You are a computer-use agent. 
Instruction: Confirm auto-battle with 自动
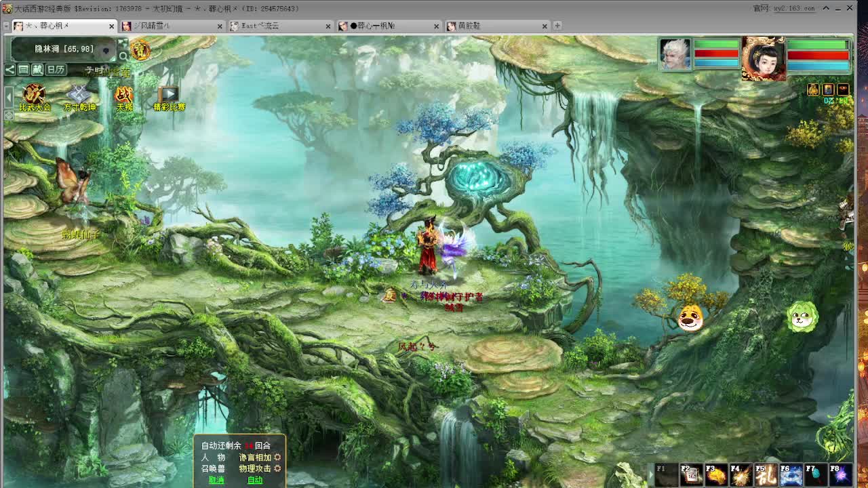(x=255, y=480)
